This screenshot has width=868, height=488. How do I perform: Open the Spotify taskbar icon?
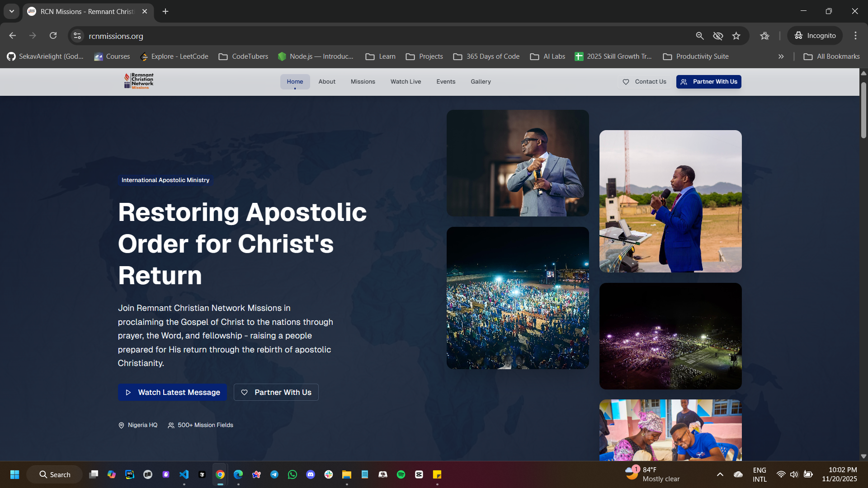pyautogui.click(x=401, y=474)
